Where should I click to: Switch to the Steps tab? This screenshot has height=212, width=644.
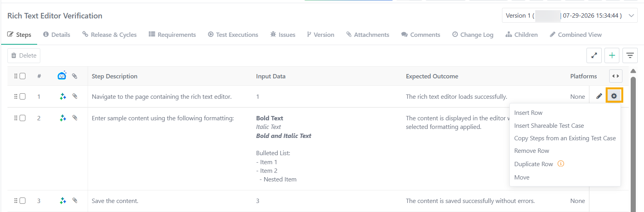(x=19, y=34)
